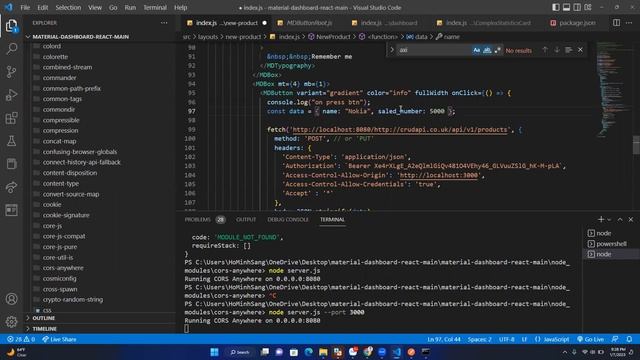Click Spaces: 2 indentation setting
640x360 pixels.
point(480,339)
